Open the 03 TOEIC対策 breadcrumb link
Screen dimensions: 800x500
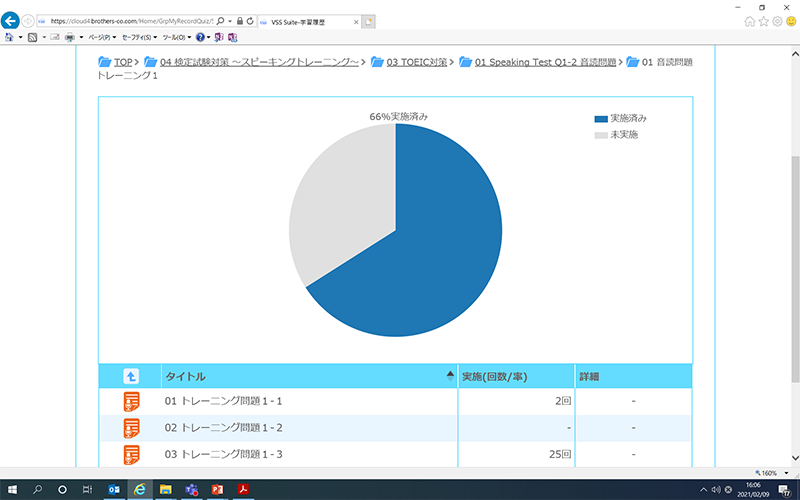pyautogui.click(x=412, y=62)
